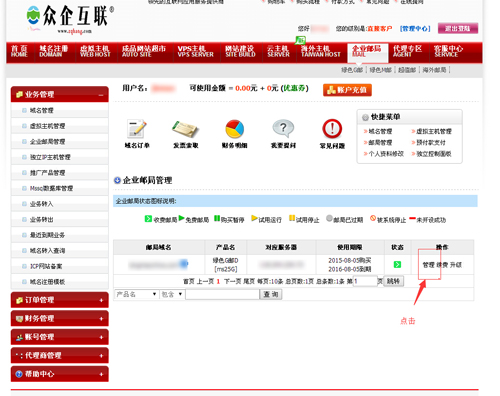Click the search text field next to 查询
Screen dimensions: 500x396
point(222,294)
